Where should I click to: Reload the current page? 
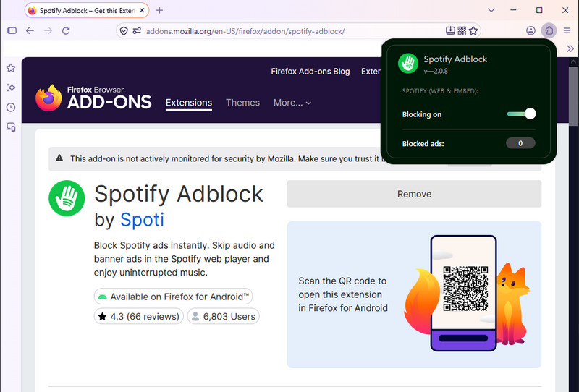[x=66, y=30]
